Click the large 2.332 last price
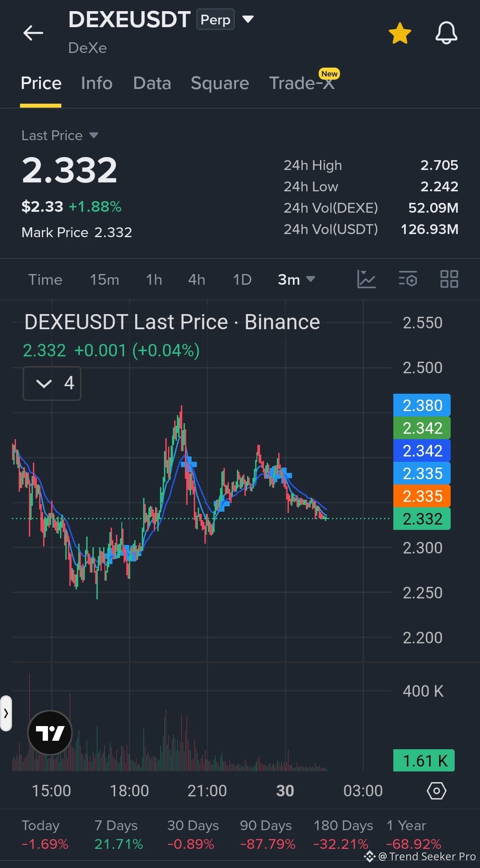Viewport: 480px width, 868px height. pyautogui.click(x=69, y=170)
